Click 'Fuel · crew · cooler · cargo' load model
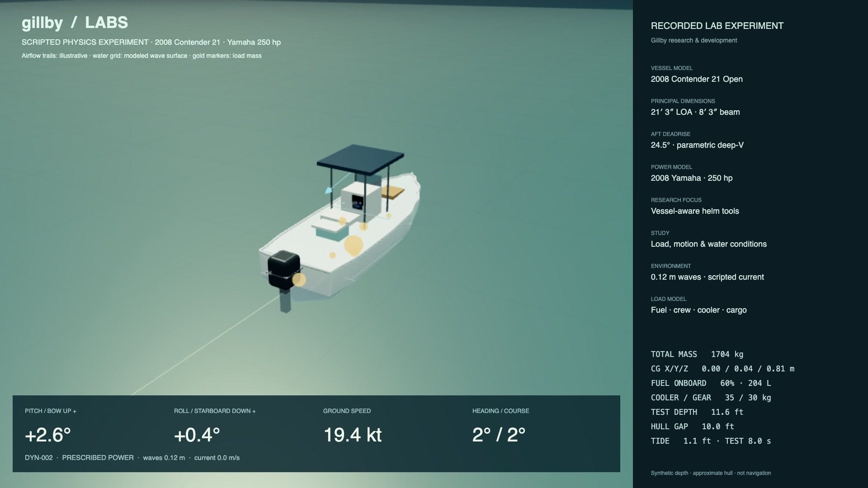 [x=699, y=310]
